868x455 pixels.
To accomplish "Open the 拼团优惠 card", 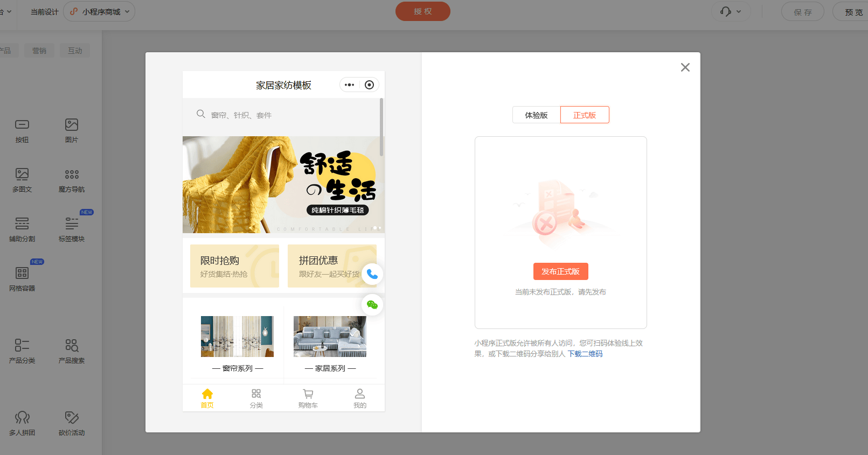I will (332, 266).
